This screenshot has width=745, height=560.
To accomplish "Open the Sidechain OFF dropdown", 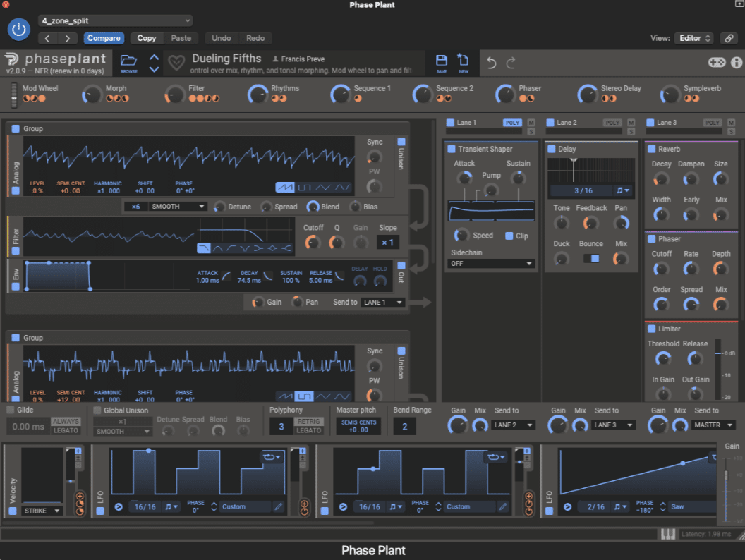I will pyautogui.click(x=491, y=264).
